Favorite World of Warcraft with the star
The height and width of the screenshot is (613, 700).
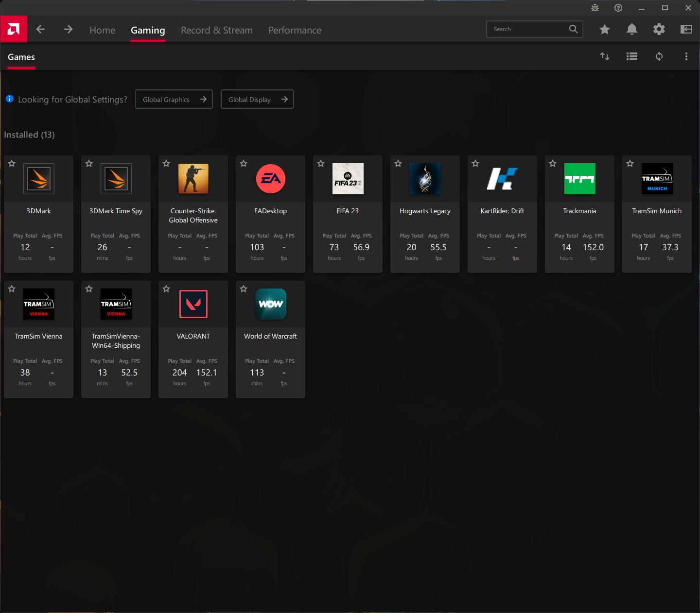pos(244,289)
